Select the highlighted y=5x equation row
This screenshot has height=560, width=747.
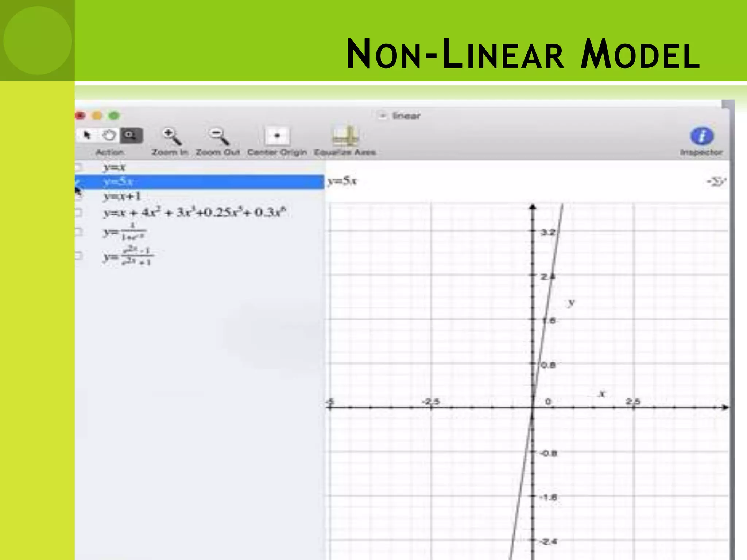tap(200, 182)
